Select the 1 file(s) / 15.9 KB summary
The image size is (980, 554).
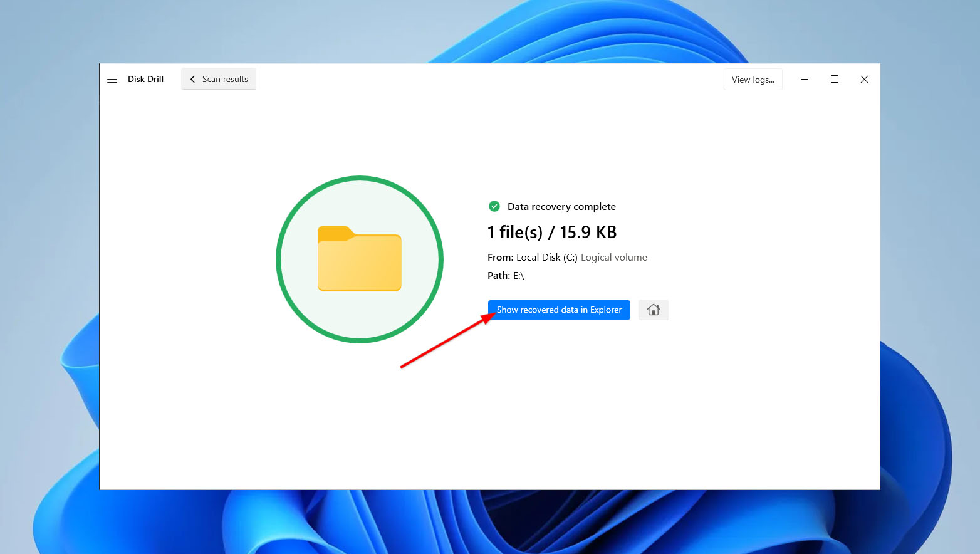(551, 232)
